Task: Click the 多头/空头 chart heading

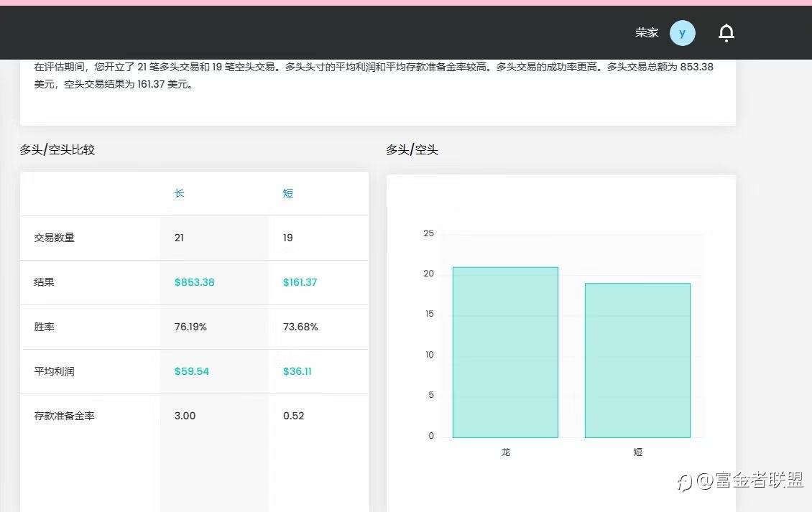Action: [412, 149]
